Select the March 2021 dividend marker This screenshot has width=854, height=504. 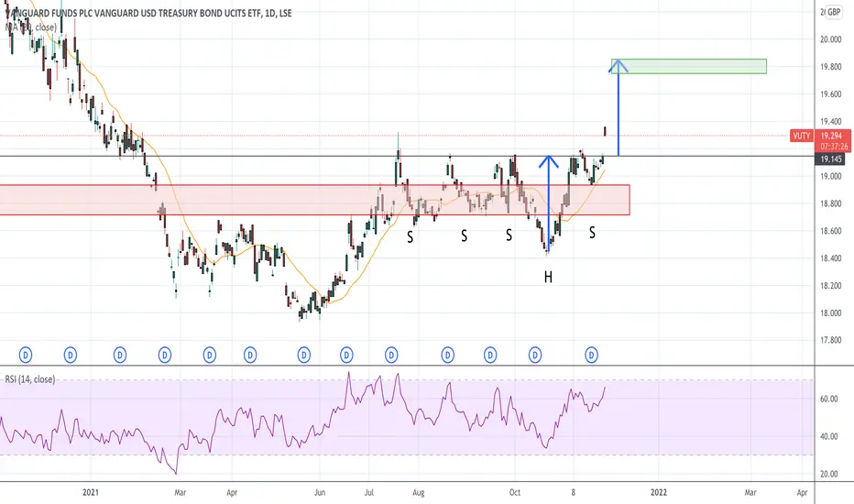coord(210,356)
